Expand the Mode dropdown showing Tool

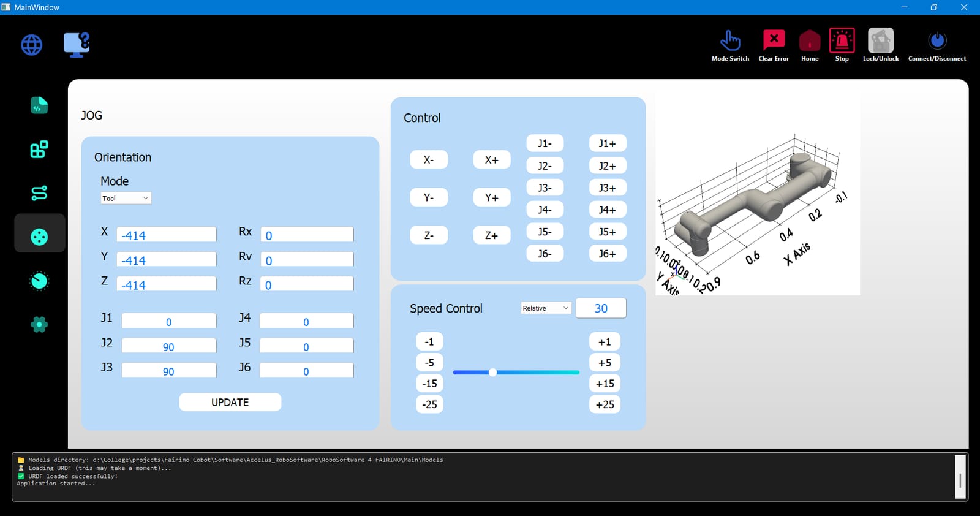pos(126,198)
